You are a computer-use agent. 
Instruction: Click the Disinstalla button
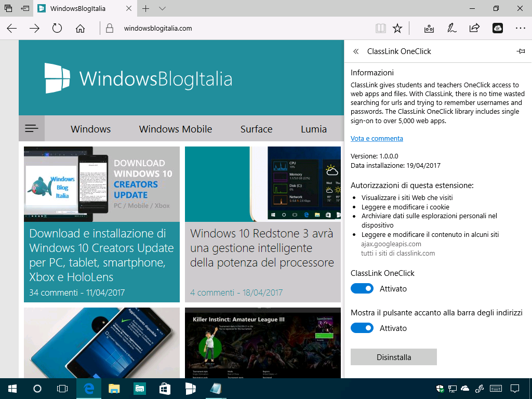click(x=394, y=357)
